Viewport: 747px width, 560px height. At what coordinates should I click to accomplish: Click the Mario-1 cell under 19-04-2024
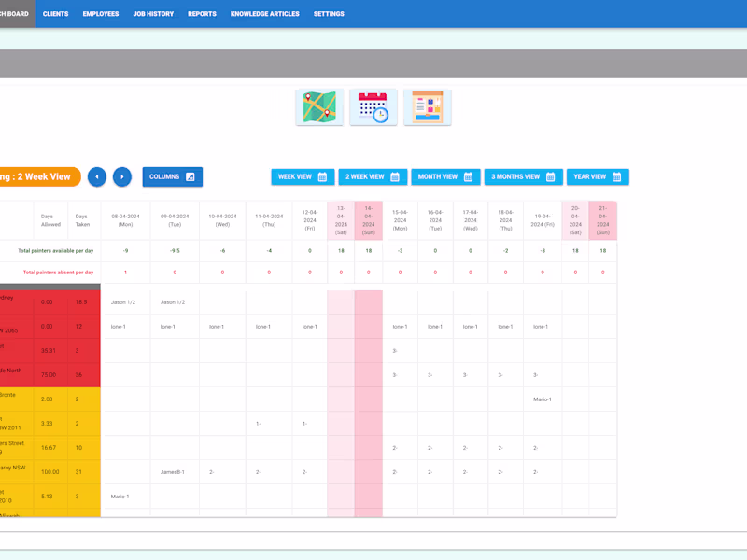point(543,399)
